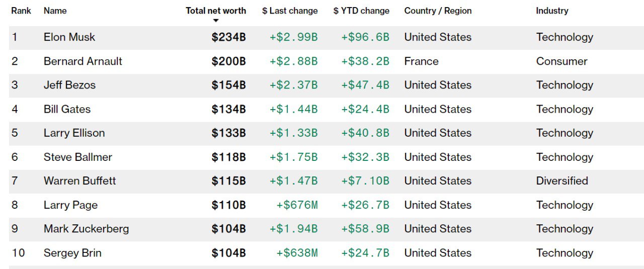
Task: Open Warren Buffett's profile
Action: [x=79, y=181]
